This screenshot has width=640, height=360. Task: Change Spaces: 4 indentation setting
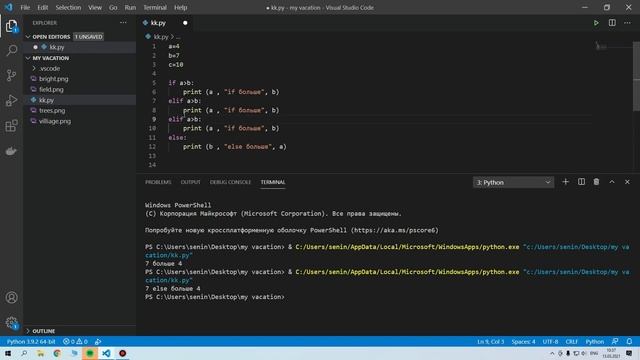[523, 341]
